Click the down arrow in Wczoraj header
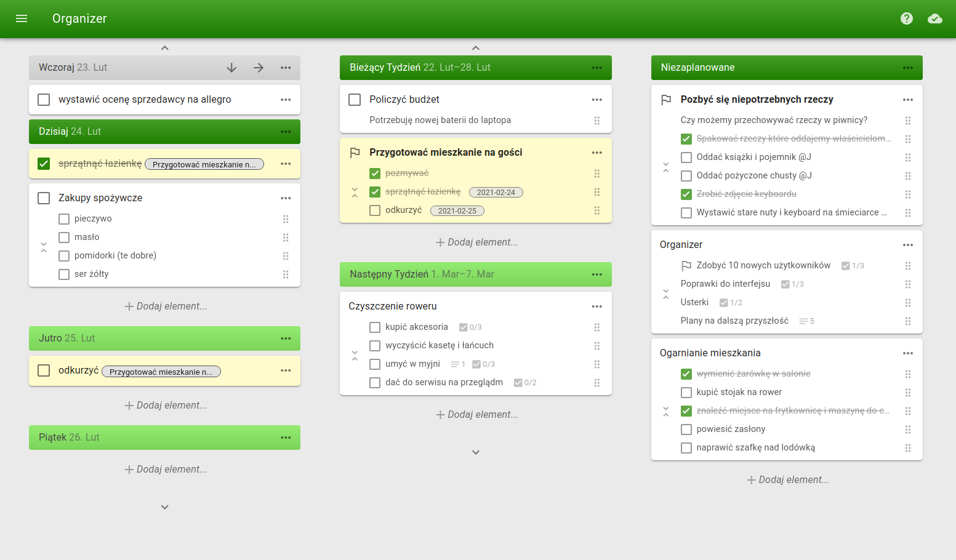Viewport: 956px width, 560px height. (231, 68)
